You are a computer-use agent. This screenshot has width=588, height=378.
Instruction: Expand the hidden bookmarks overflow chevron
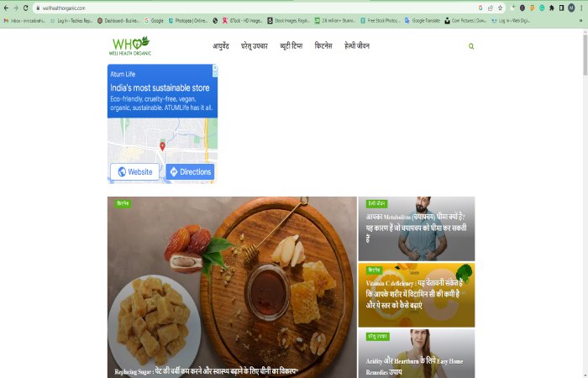(x=581, y=21)
